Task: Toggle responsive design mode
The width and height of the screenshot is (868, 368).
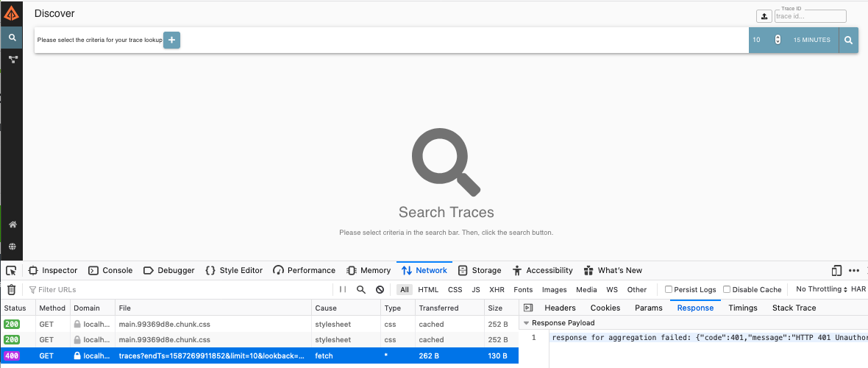Action: pyautogui.click(x=836, y=270)
